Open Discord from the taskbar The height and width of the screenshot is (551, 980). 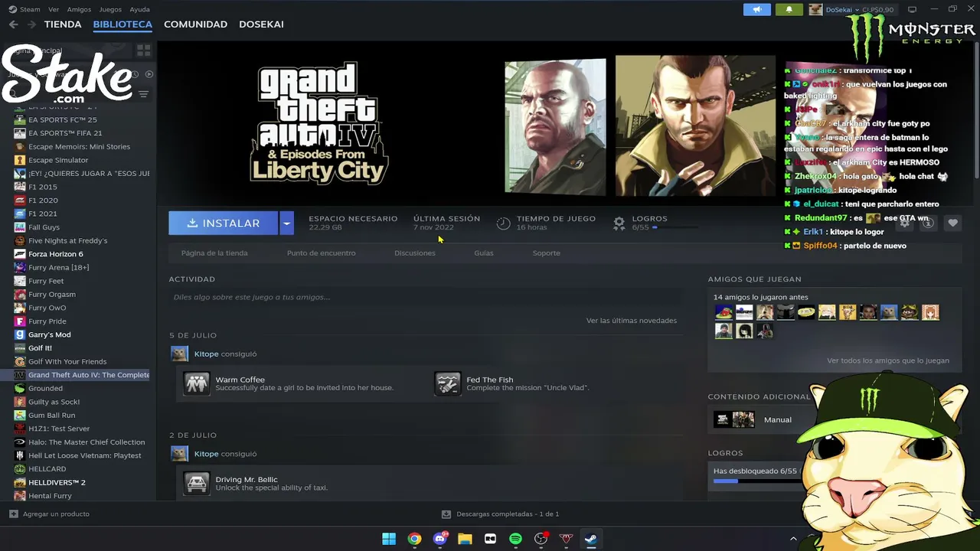coord(440,539)
